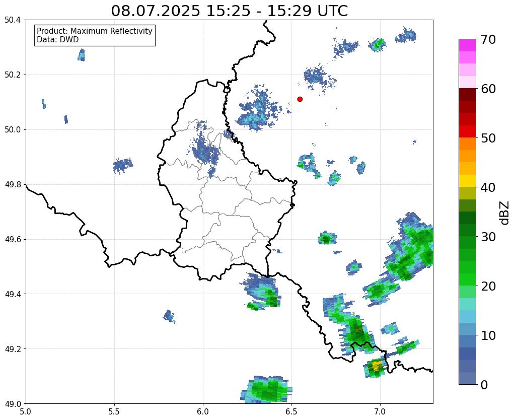Click the 'Product: Maximum Reflectivity' legend line
The height and width of the screenshot is (420, 515).
click(95, 31)
